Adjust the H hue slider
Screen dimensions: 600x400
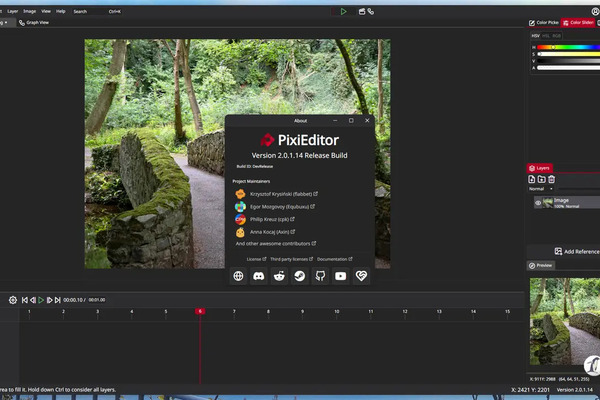coord(568,47)
